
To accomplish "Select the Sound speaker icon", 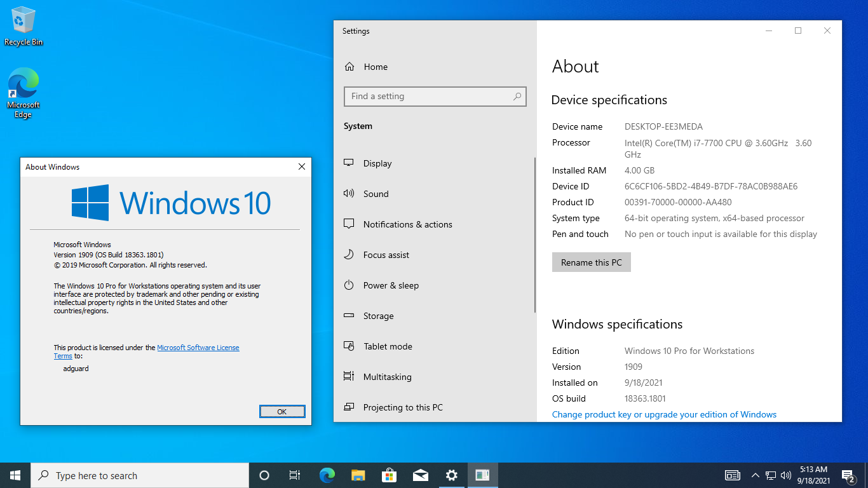I will coord(349,194).
